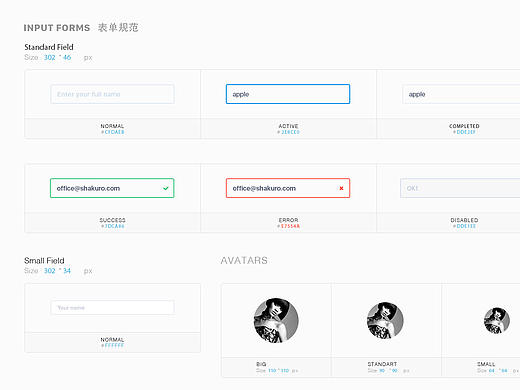The image size is (520, 390).
Task: Click the hex code under ACTIVE
Action: coord(288,132)
